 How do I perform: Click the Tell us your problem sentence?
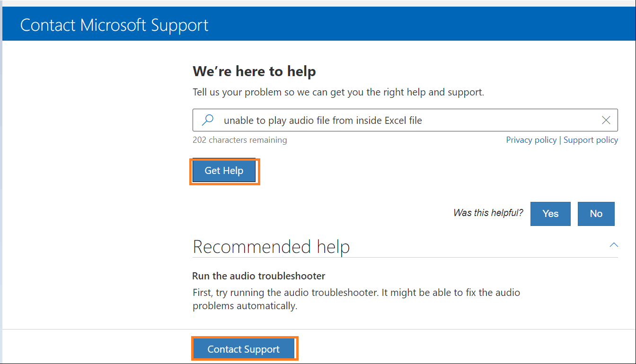coord(338,92)
